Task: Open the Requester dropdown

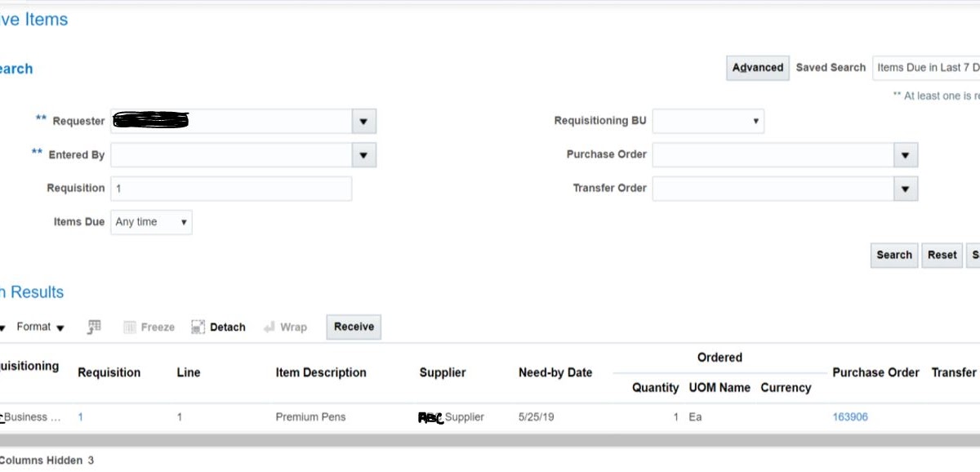Action: (x=363, y=120)
